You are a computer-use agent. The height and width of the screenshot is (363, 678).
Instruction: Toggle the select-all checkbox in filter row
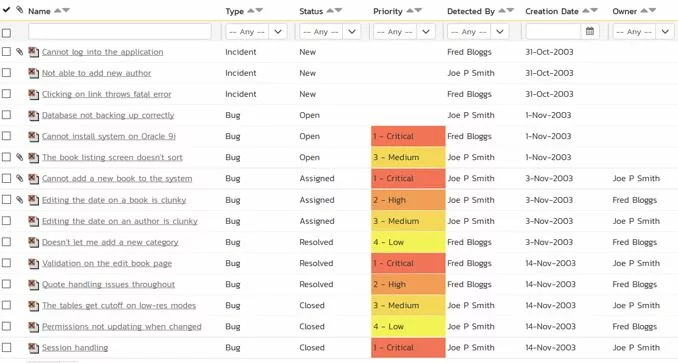coord(6,33)
